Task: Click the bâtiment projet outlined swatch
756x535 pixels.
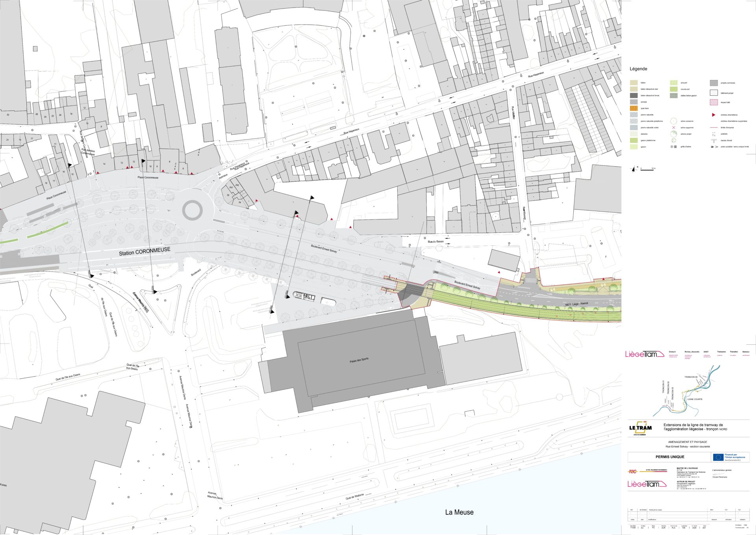Action: (714, 93)
